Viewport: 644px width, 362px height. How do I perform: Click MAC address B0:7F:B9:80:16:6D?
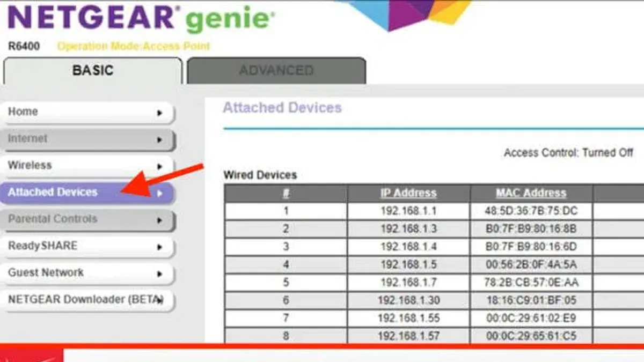pos(531,247)
